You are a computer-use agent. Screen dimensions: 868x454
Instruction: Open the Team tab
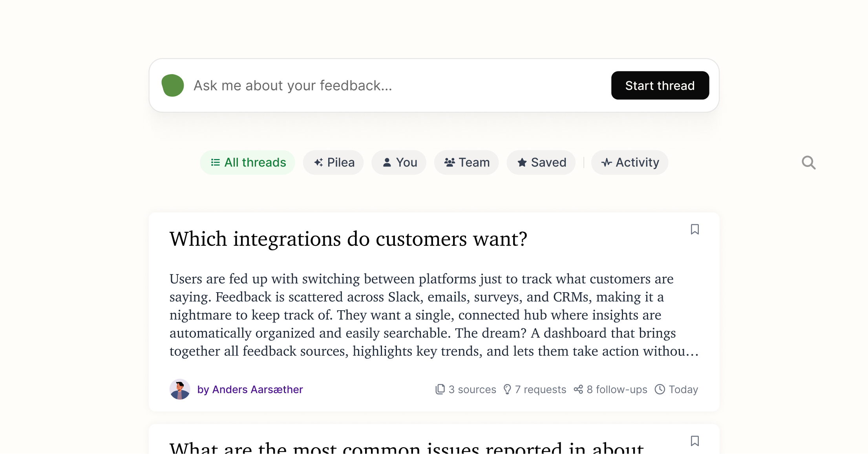[466, 162]
